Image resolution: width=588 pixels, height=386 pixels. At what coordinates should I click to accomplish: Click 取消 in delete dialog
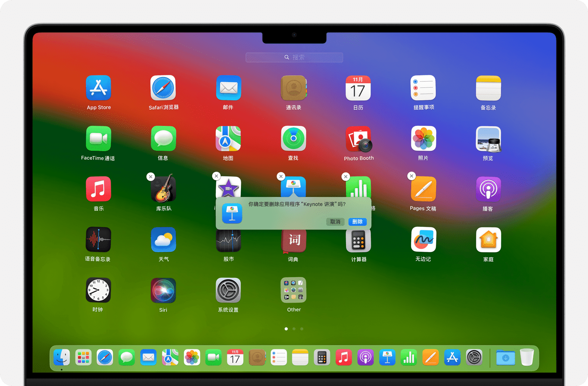(335, 222)
